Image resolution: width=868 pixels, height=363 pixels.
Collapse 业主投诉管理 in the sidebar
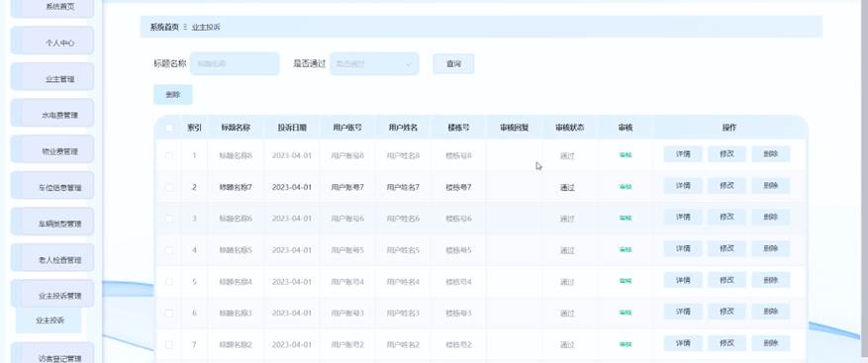[x=52, y=295]
